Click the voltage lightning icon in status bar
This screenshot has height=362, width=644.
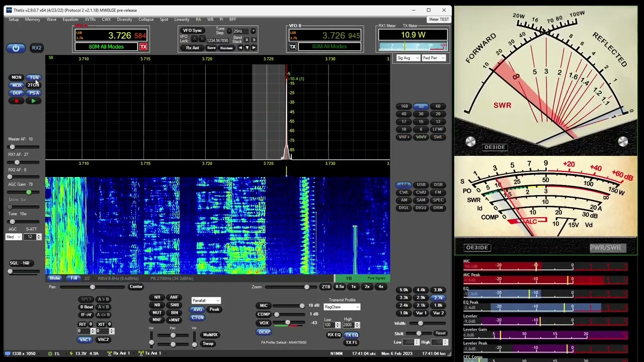point(71,353)
